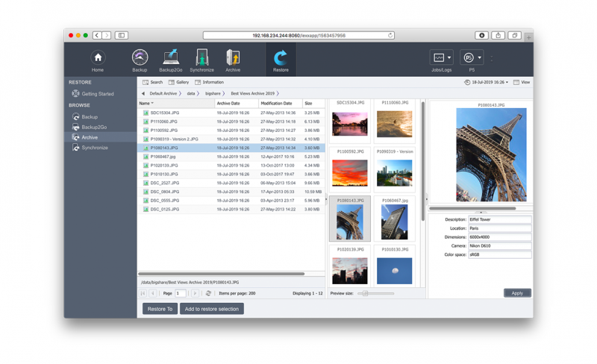Go forward with the browser forward arrow

point(107,35)
